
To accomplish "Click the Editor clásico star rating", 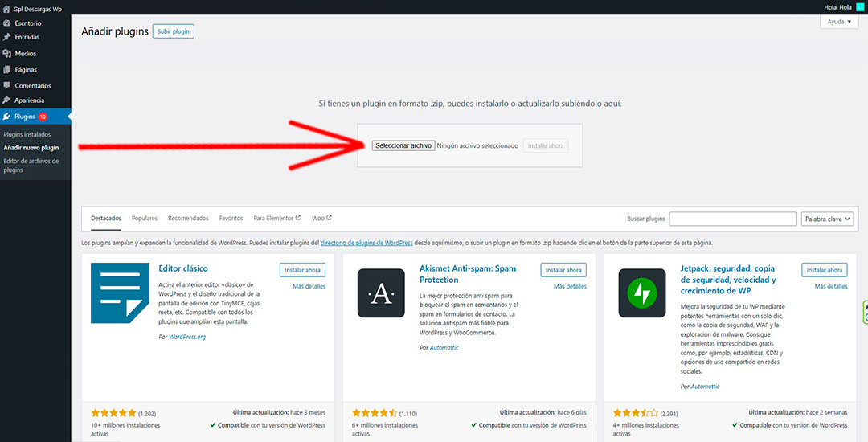I will click(113, 413).
